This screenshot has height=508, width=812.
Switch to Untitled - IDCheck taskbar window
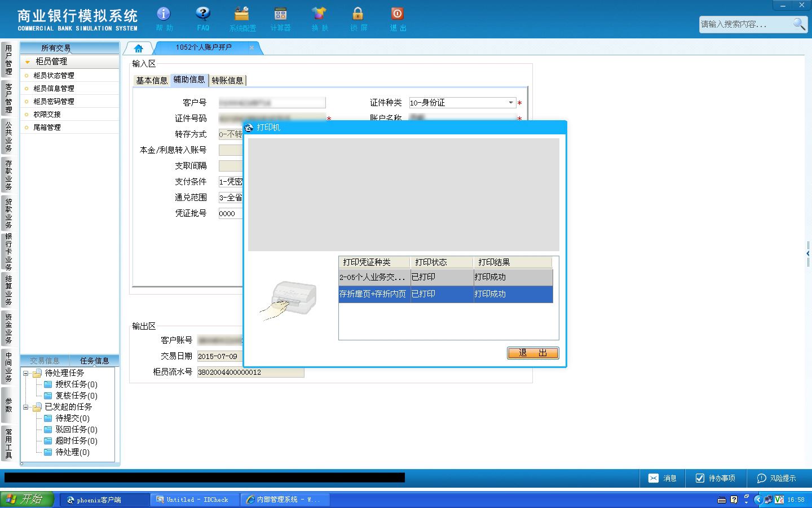(x=195, y=500)
